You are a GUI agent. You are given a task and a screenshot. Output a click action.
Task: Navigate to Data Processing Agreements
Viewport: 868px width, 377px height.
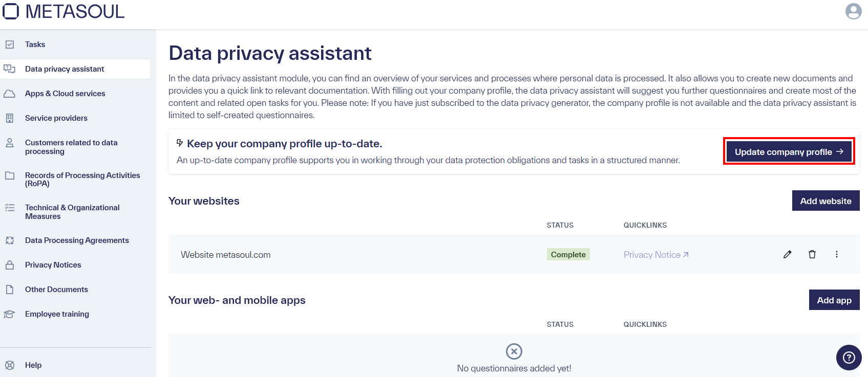[77, 240]
